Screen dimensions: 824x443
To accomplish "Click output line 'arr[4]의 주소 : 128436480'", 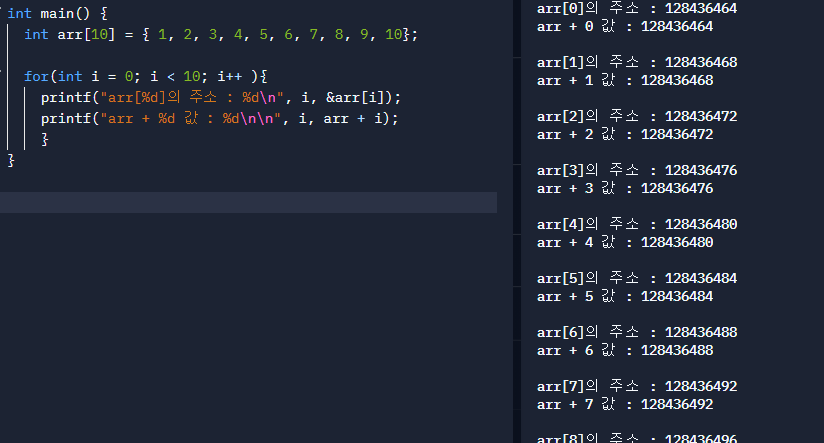I will click(x=637, y=224).
